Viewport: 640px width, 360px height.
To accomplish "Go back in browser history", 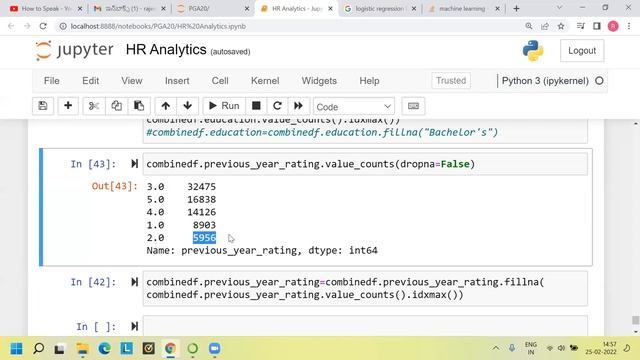I will (11, 26).
